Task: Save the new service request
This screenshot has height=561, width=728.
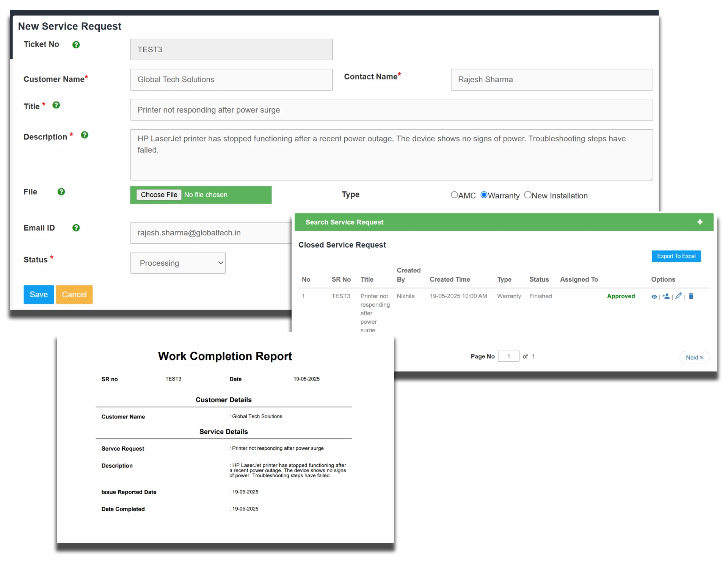Action: 39,295
